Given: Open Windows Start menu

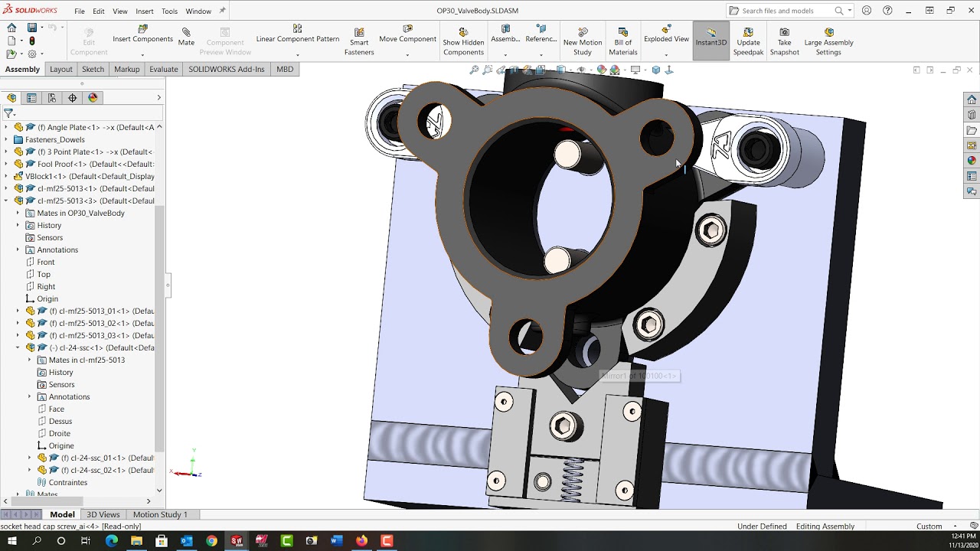Looking at the screenshot, I should (x=12, y=541).
